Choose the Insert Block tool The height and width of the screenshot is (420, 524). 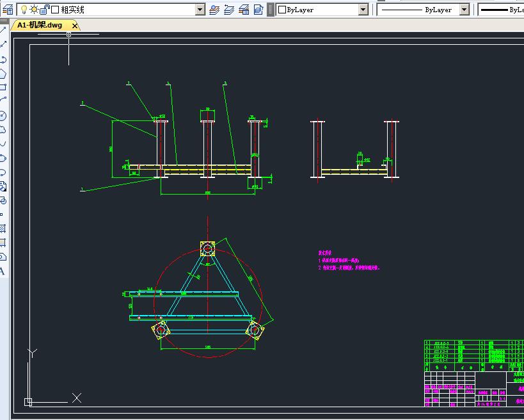(x=3, y=186)
